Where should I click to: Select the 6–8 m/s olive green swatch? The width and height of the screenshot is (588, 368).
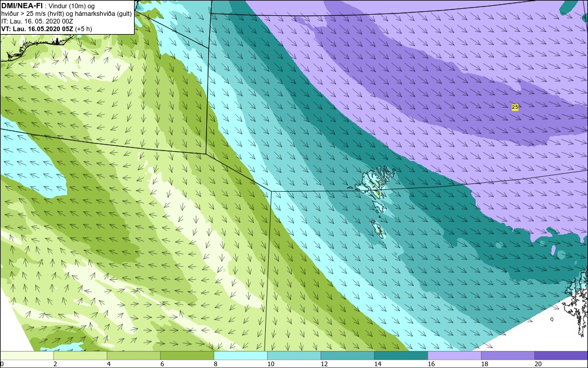187,355
